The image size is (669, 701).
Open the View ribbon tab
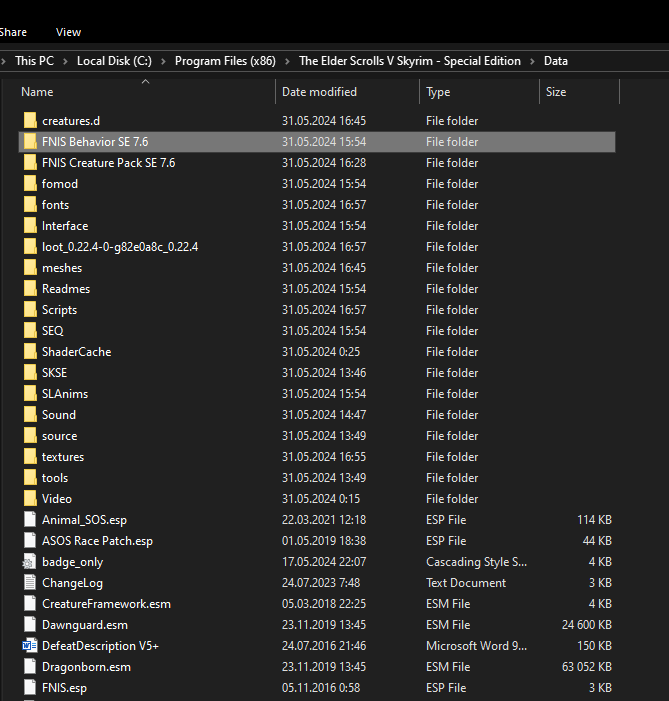[x=68, y=32]
